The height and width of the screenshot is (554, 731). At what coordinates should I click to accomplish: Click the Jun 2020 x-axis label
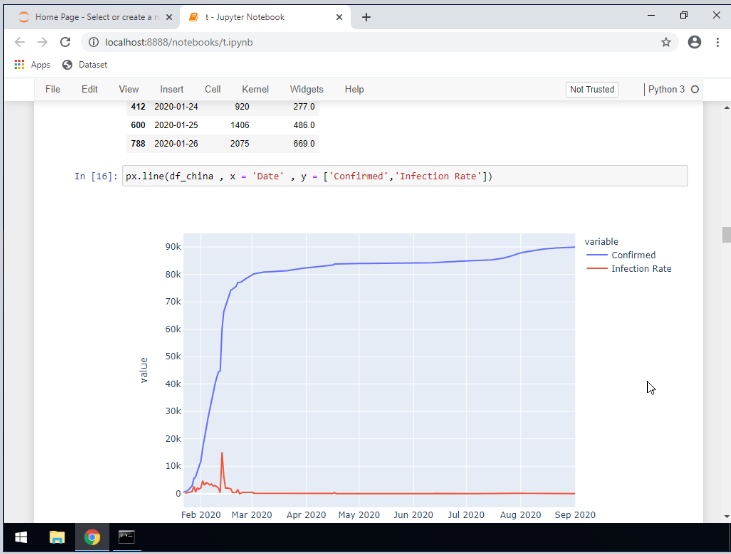(x=413, y=515)
